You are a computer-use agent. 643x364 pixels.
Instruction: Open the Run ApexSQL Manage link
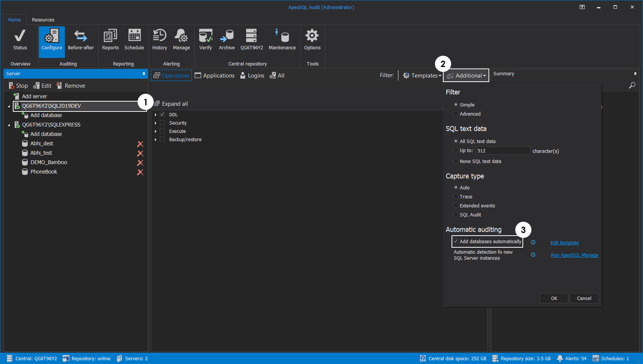[x=574, y=255]
